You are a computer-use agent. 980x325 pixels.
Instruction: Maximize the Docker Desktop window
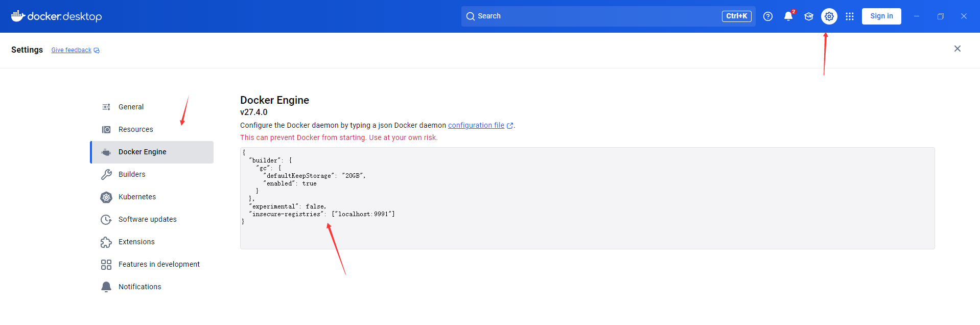(x=940, y=16)
